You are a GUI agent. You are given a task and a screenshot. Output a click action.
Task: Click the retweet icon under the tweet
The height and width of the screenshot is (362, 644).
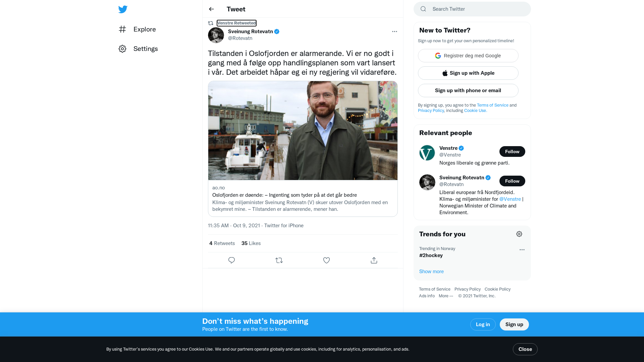pos(279,260)
